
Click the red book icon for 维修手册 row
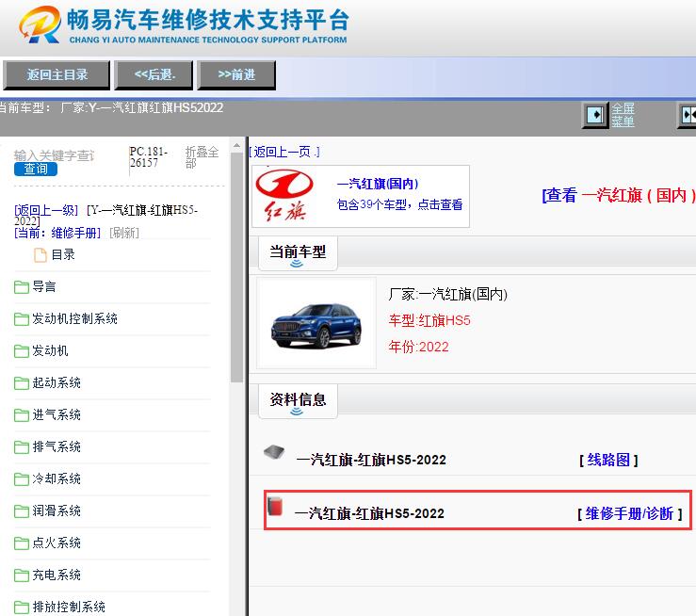click(x=275, y=507)
